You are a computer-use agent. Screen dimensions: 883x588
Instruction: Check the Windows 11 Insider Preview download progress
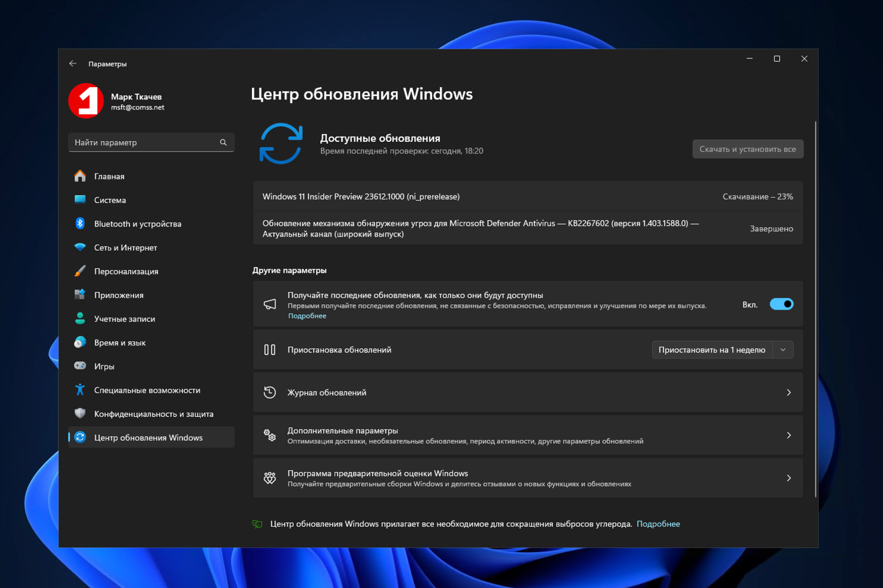coord(758,196)
